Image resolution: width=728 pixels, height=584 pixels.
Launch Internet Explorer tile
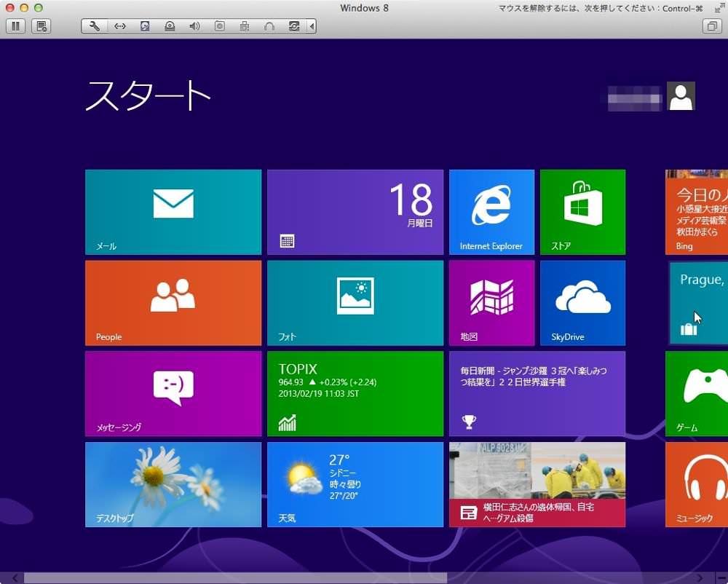(x=491, y=212)
